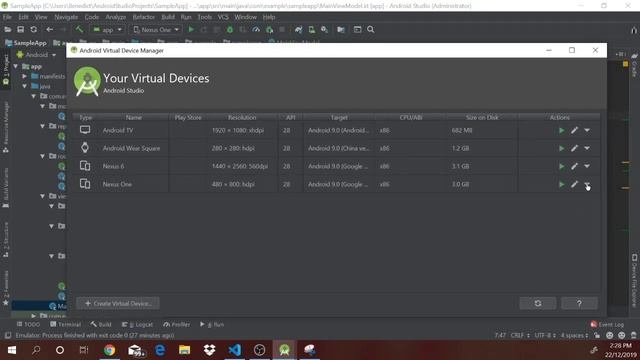Open Windows Search on the taskbar
Image resolution: width=640 pixels, height=360 pixels.
36,350
